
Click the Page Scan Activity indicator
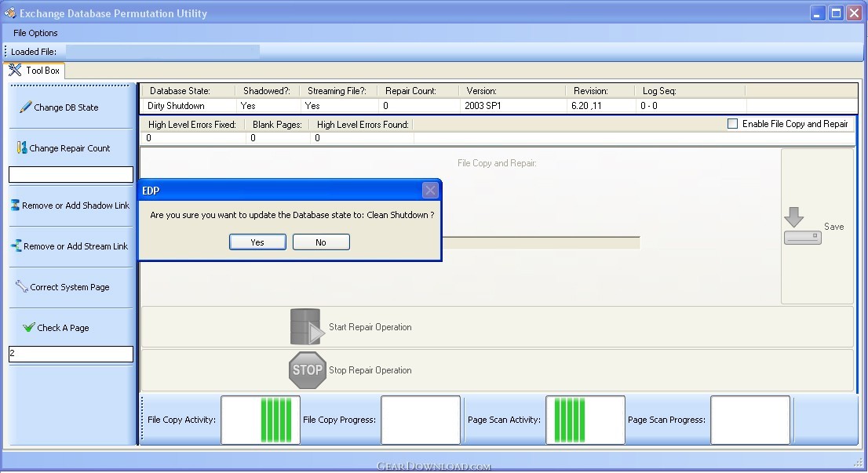[x=585, y=420]
